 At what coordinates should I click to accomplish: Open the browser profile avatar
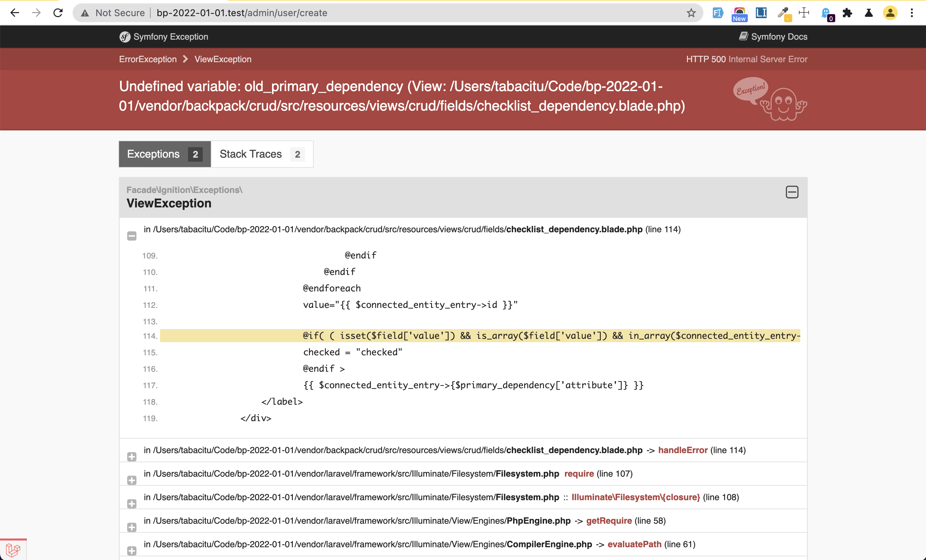[x=890, y=13]
